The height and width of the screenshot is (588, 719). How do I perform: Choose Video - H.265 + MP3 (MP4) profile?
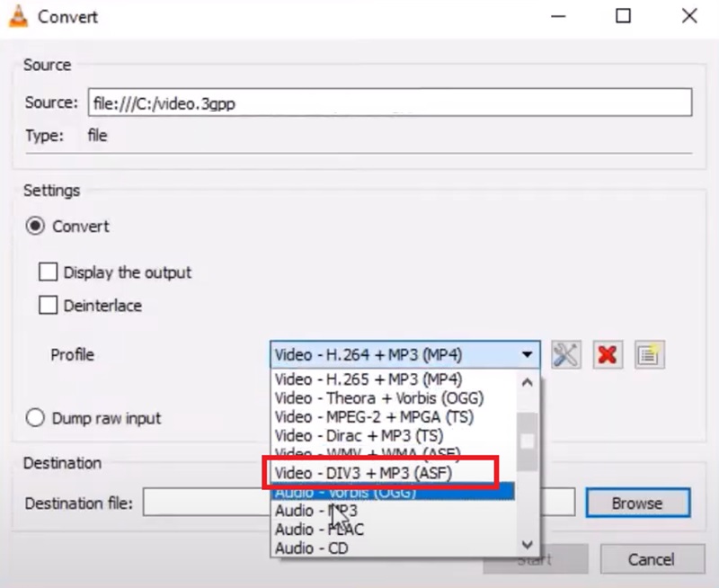tap(395, 379)
